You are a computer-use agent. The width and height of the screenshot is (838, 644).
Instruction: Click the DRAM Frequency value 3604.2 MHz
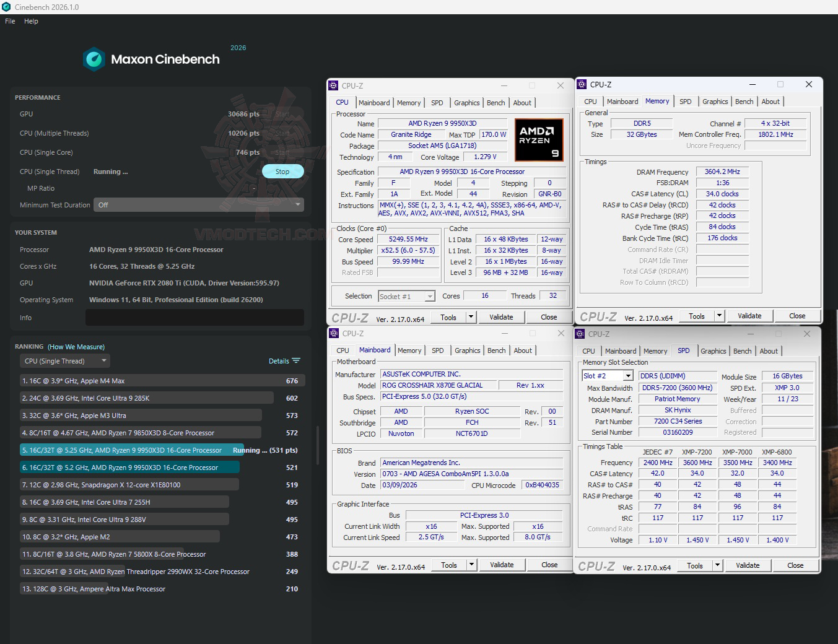[x=722, y=172]
